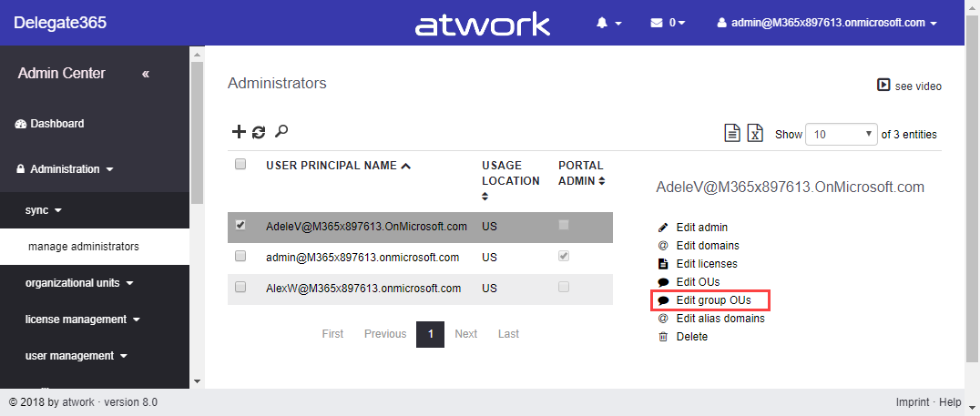The image size is (980, 416).
Task: Click the document export icon
Action: pyautogui.click(x=731, y=134)
